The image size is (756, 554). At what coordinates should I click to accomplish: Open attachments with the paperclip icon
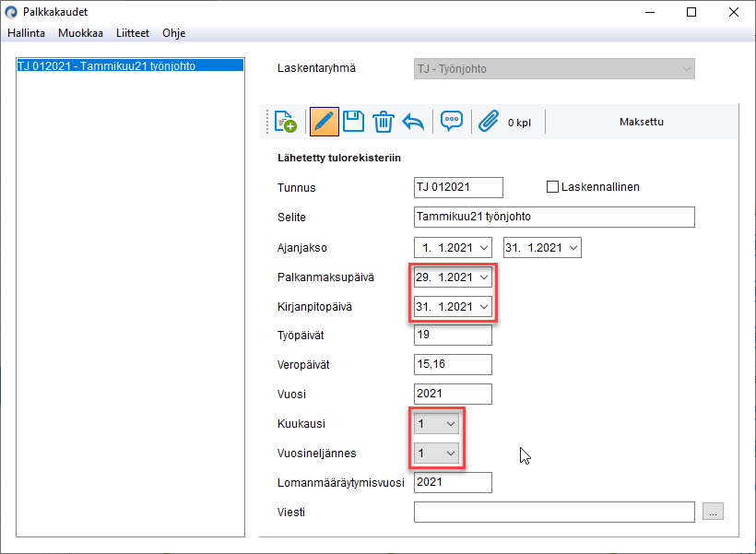[489, 122]
